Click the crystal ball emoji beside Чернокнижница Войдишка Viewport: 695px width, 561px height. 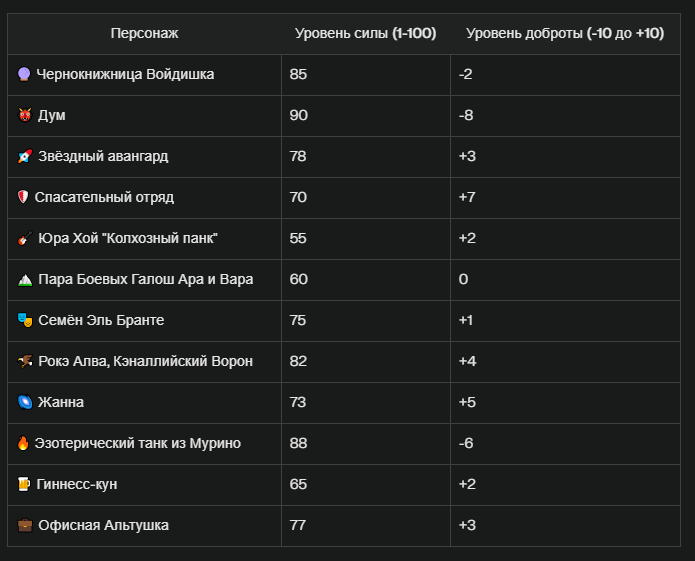tap(24, 74)
